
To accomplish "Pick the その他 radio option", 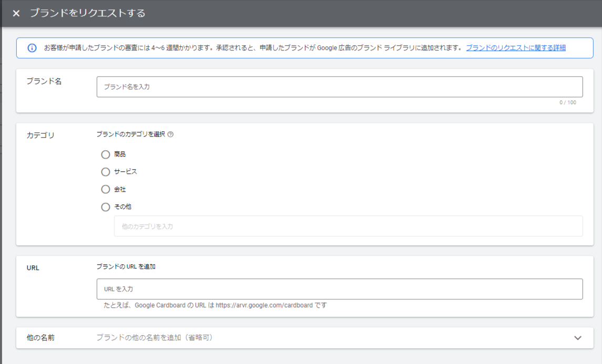I will pyautogui.click(x=106, y=207).
